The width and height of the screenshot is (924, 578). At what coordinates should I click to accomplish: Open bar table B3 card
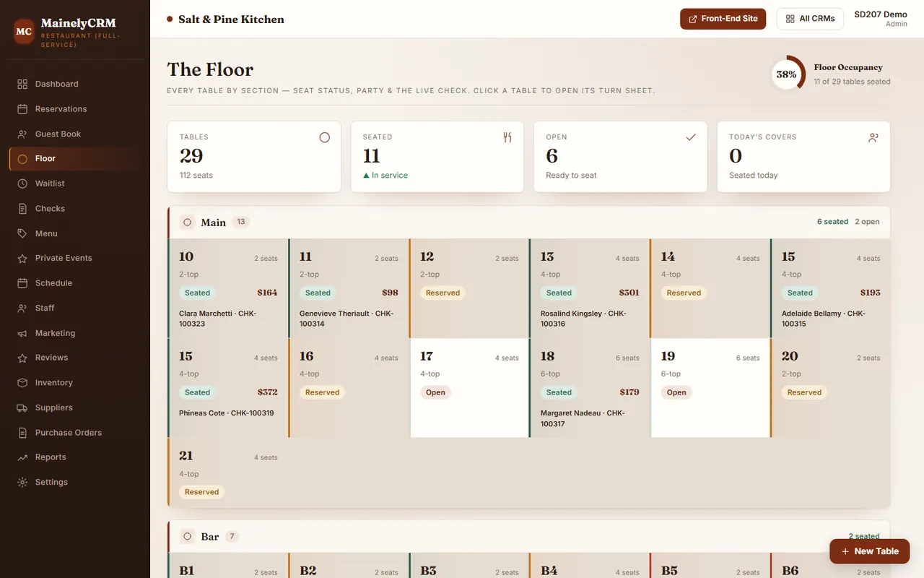pos(469,566)
